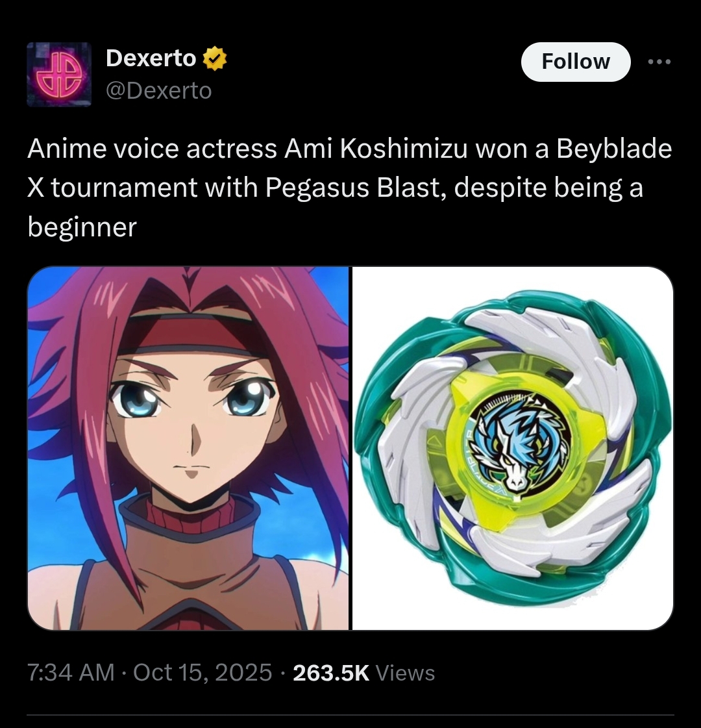This screenshot has height=728, width=701.
Task: Click 'Beyblade' in the tweet's first line
Action: [614, 149]
